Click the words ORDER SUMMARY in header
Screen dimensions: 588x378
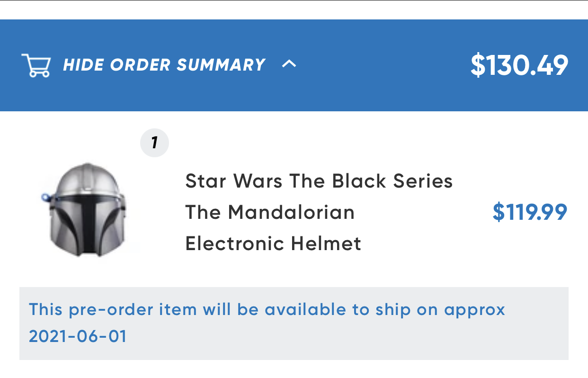point(187,65)
